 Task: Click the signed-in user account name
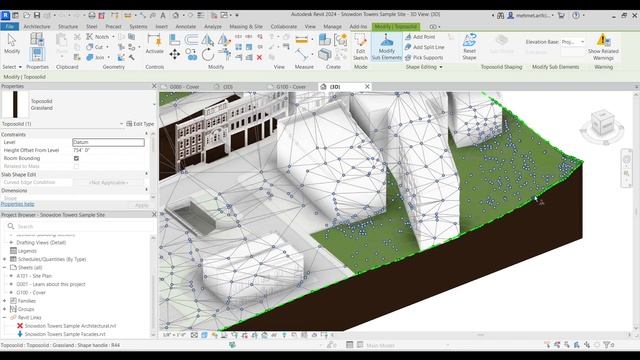(x=534, y=16)
